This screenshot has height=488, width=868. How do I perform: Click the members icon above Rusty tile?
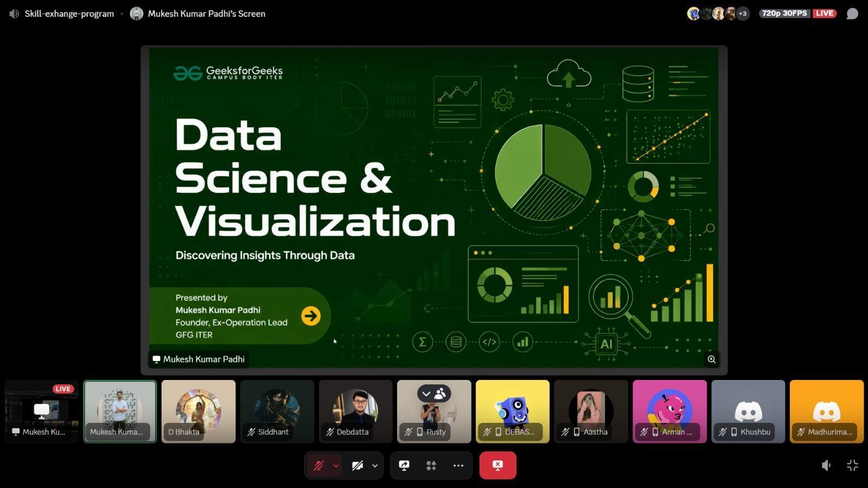(x=440, y=394)
